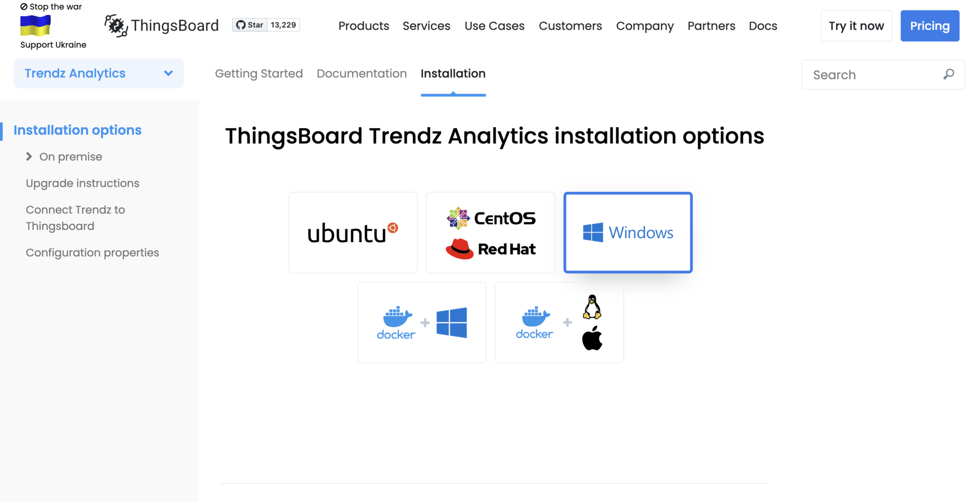Open the Trendz Analytics product dropdown

(x=99, y=73)
